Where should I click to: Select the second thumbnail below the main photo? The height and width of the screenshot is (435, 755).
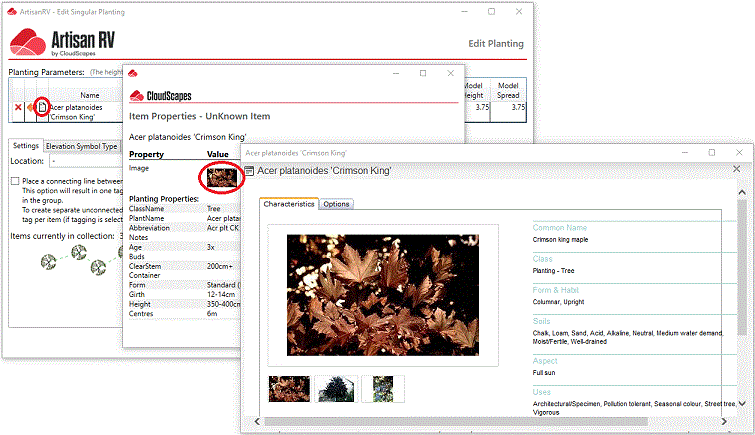[335, 388]
